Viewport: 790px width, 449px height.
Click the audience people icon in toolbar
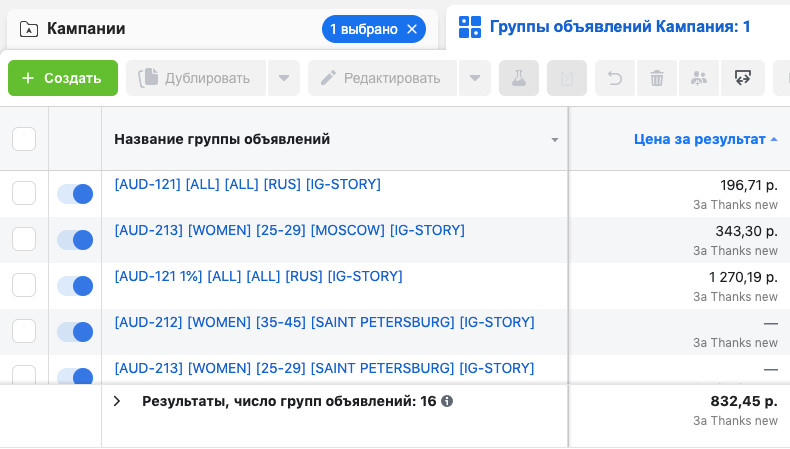(699, 78)
